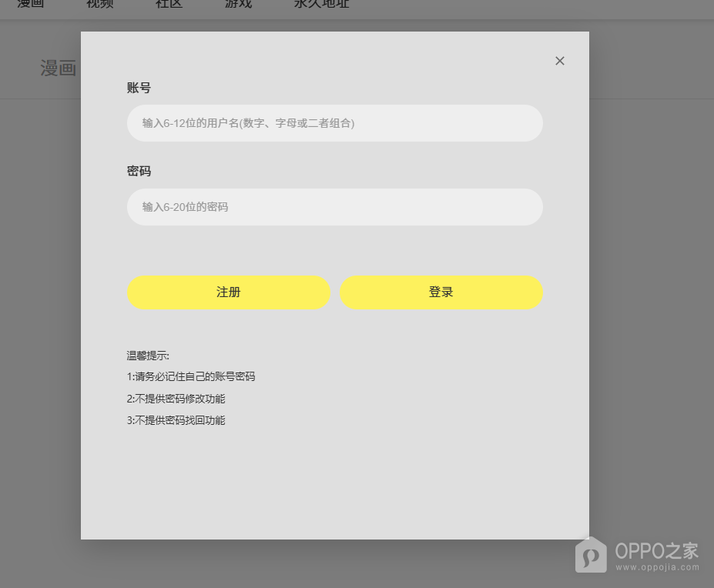Open the 漫画 menu item in the top navigation

click(x=31, y=4)
